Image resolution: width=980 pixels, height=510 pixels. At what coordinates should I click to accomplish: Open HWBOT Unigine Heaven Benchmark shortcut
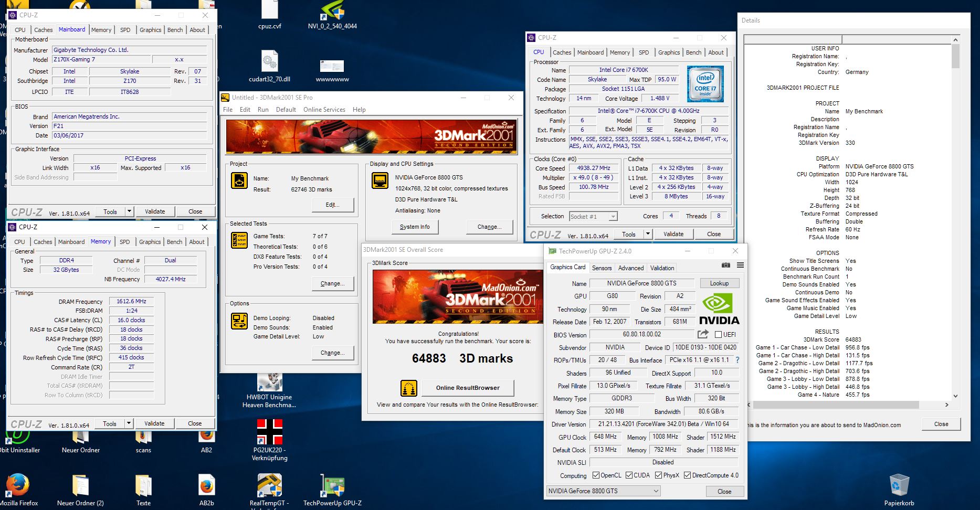[269, 391]
